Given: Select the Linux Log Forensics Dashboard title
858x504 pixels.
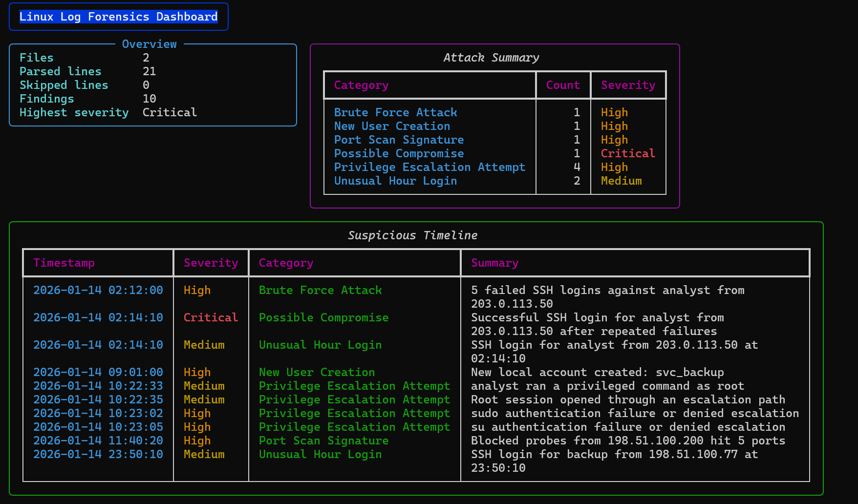Looking at the screenshot, I should [x=118, y=16].
